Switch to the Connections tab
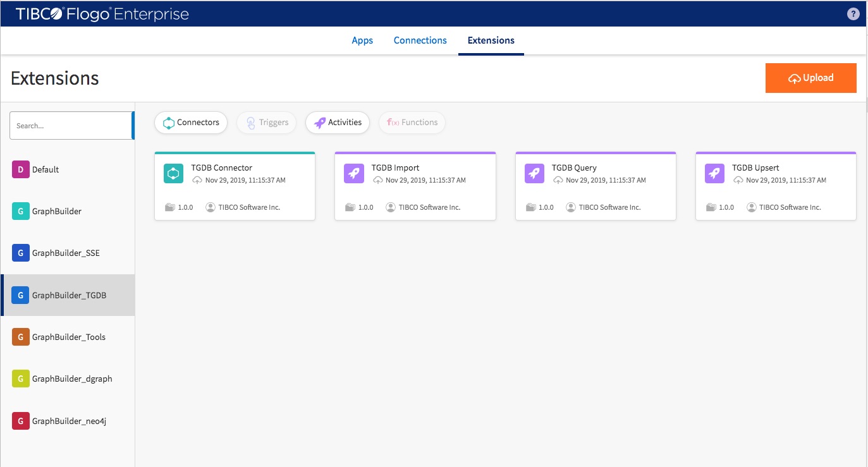 click(420, 40)
